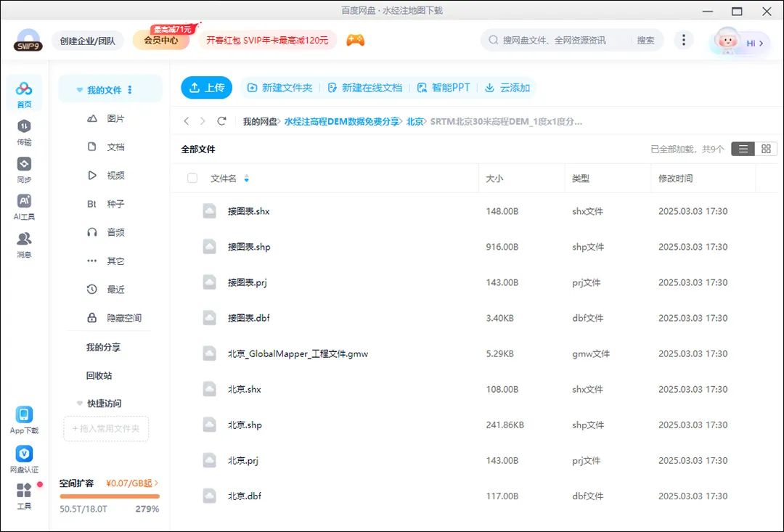Screen dimensions: 784x532
Task: Open the 其它 others category
Action: [x=106, y=261]
